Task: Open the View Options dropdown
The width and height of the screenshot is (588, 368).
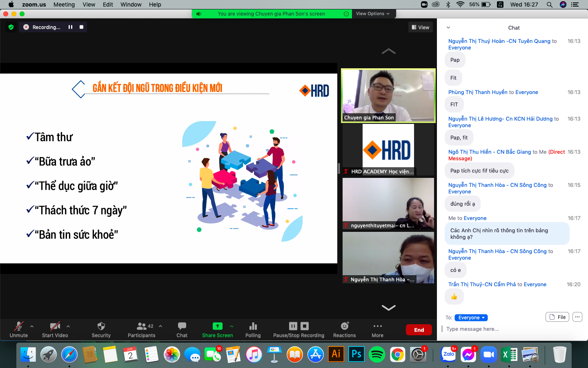Action: (373, 13)
